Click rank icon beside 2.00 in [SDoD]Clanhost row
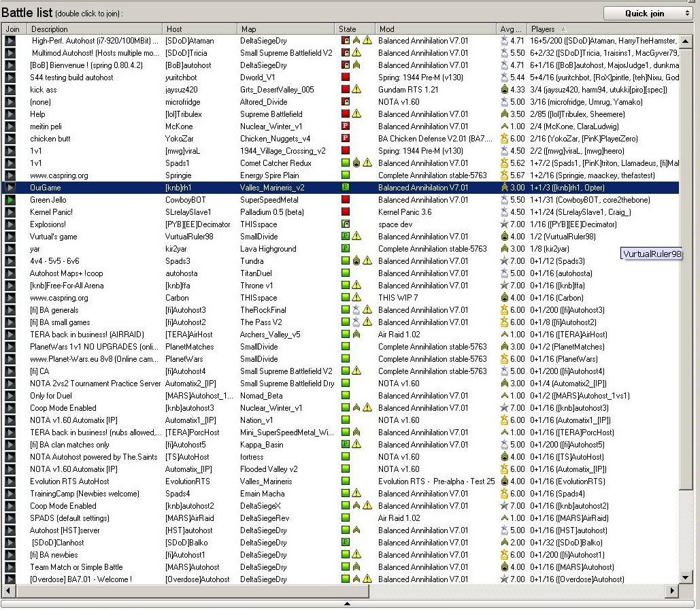The width and height of the screenshot is (700, 610). point(505,542)
